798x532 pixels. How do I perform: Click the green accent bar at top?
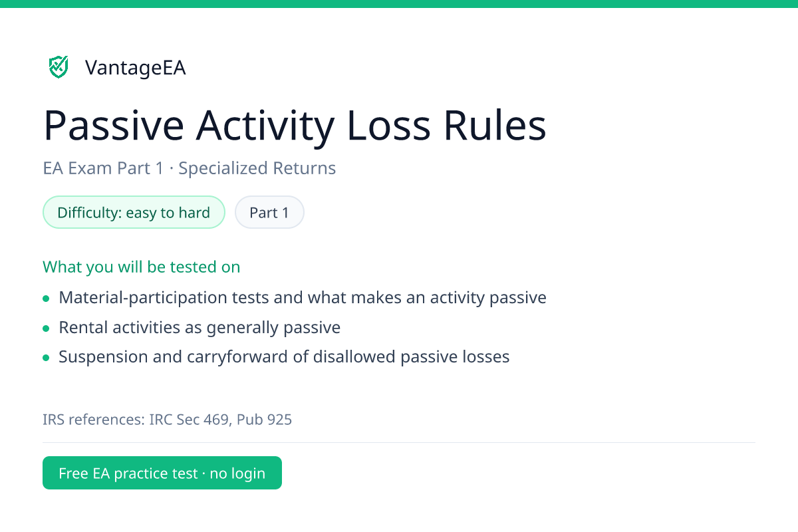point(399,4)
